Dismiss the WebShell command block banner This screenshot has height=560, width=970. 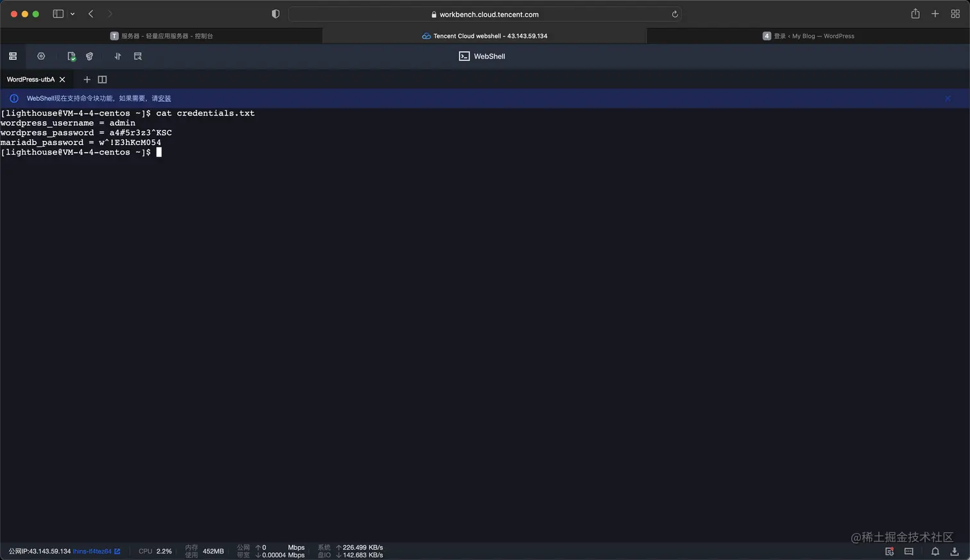coord(948,98)
